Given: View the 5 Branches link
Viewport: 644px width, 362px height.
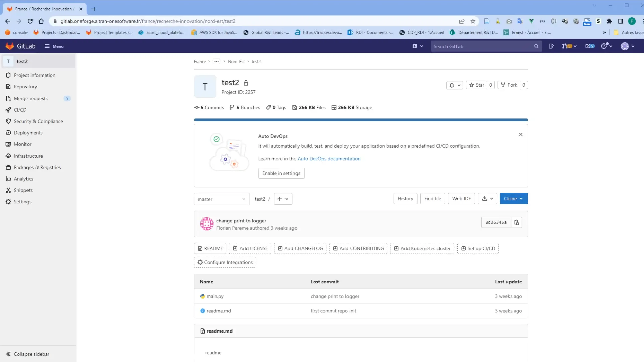Looking at the screenshot, I should (x=245, y=108).
